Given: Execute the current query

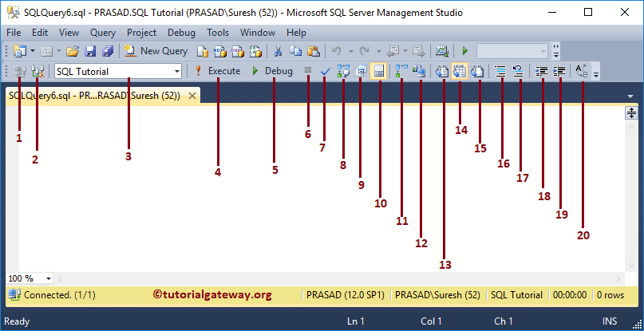Looking at the screenshot, I should tap(218, 71).
